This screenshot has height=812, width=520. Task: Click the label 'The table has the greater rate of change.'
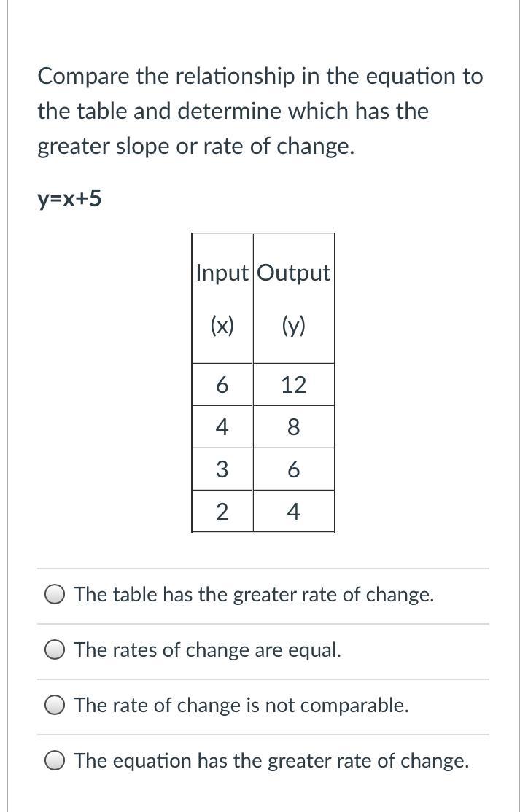coord(255,595)
